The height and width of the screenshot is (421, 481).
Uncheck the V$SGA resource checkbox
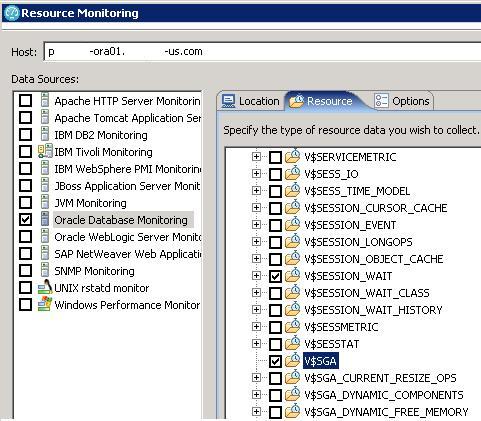(x=275, y=361)
